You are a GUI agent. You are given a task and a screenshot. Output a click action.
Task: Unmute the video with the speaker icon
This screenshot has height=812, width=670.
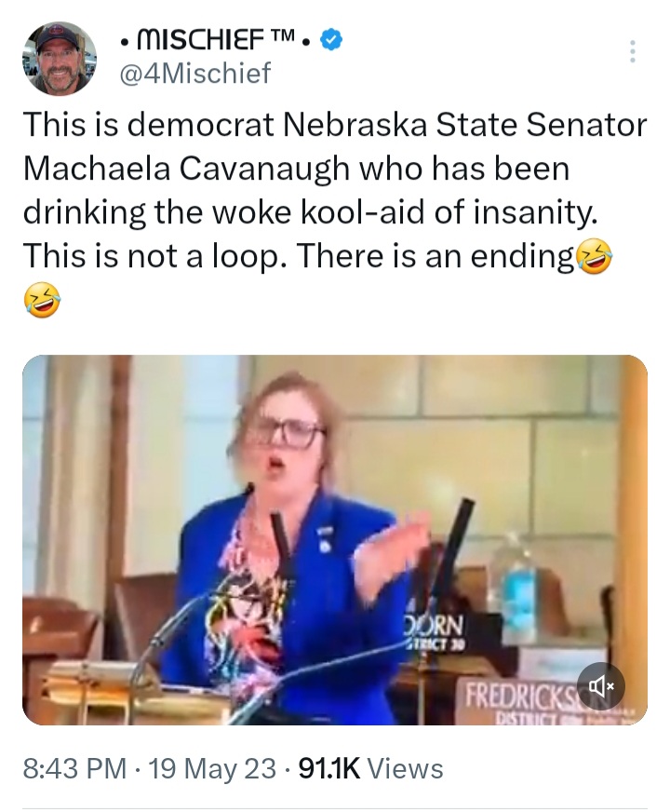click(x=600, y=686)
